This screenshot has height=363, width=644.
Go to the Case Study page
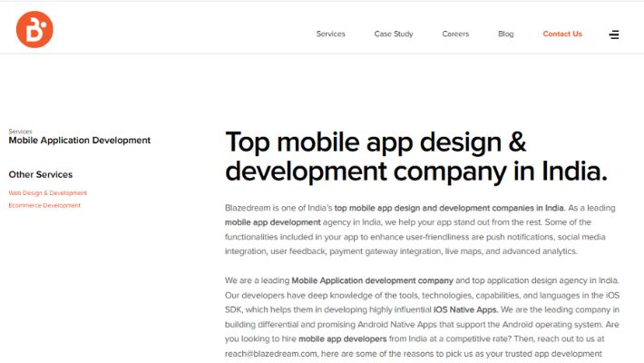394,34
